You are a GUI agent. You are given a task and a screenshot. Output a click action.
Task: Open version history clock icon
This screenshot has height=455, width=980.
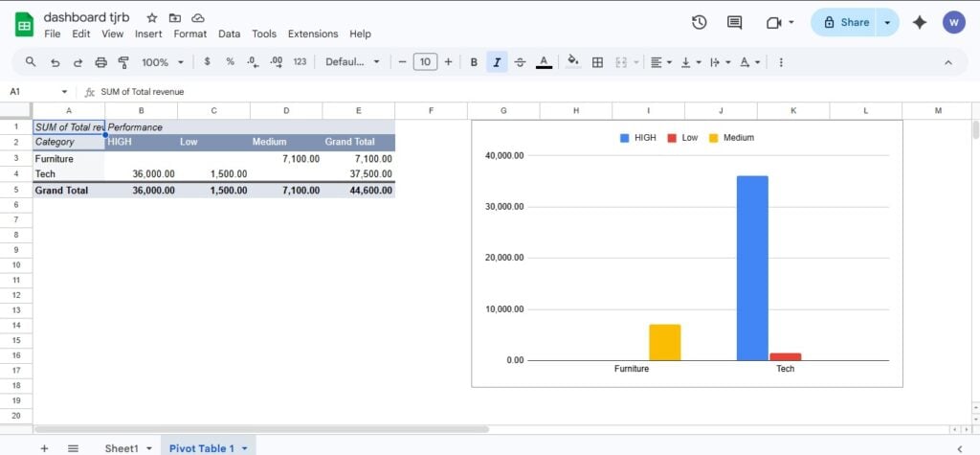(699, 23)
